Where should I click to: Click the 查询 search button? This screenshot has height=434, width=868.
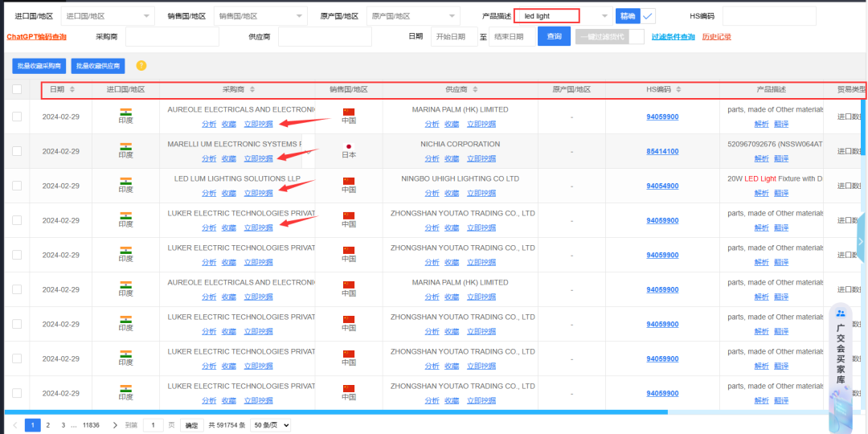(554, 36)
